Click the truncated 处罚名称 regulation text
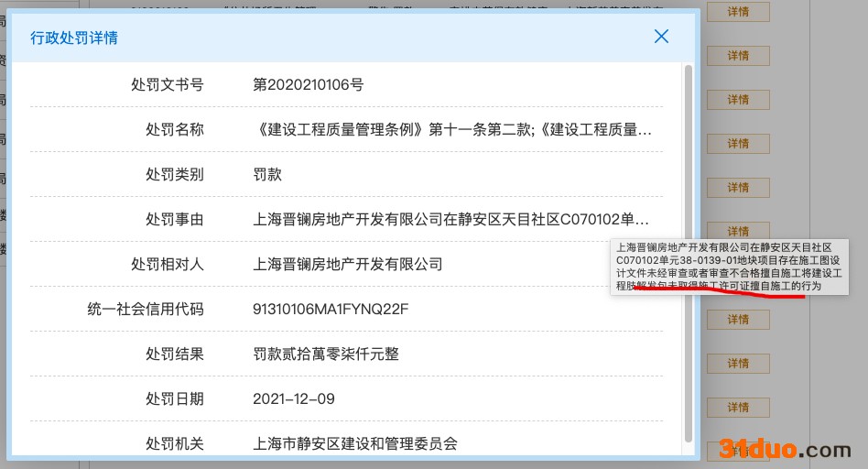Screen dimensions: 868x469 [x=452, y=129]
